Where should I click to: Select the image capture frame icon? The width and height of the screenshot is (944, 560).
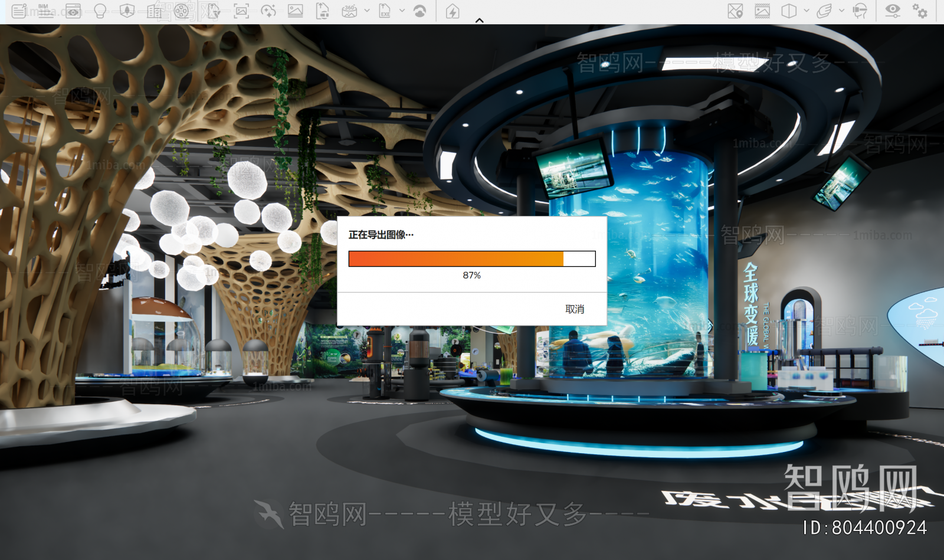coord(241,11)
